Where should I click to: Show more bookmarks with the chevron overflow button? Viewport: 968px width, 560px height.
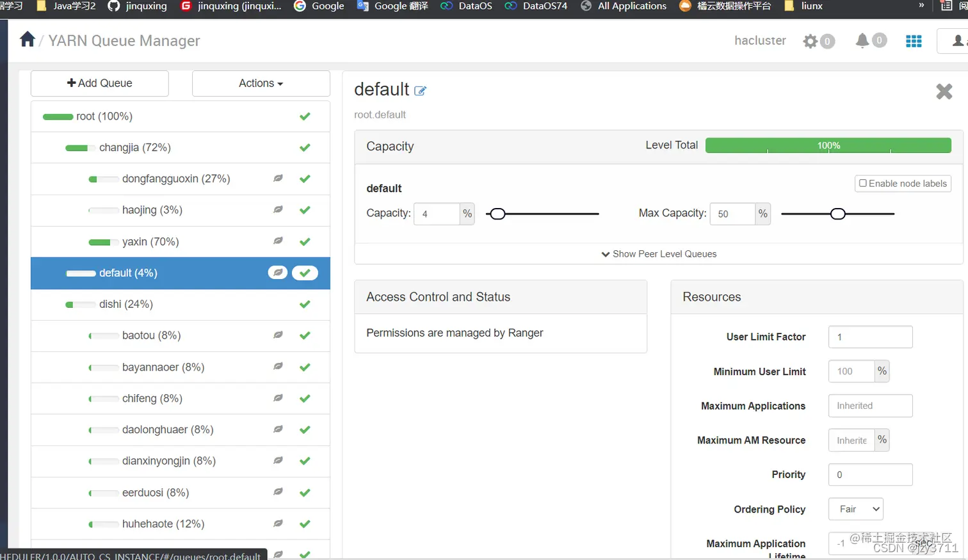coord(921,6)
